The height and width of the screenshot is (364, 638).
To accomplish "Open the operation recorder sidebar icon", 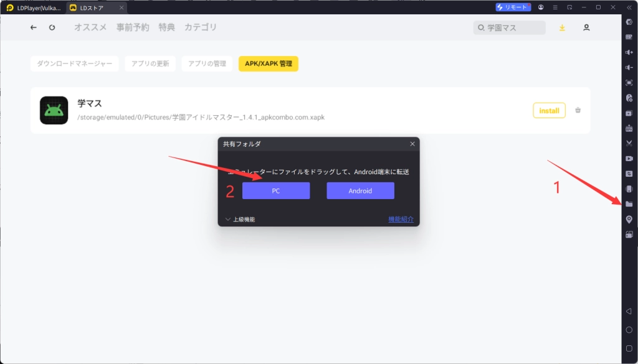I will click(629, 98).
